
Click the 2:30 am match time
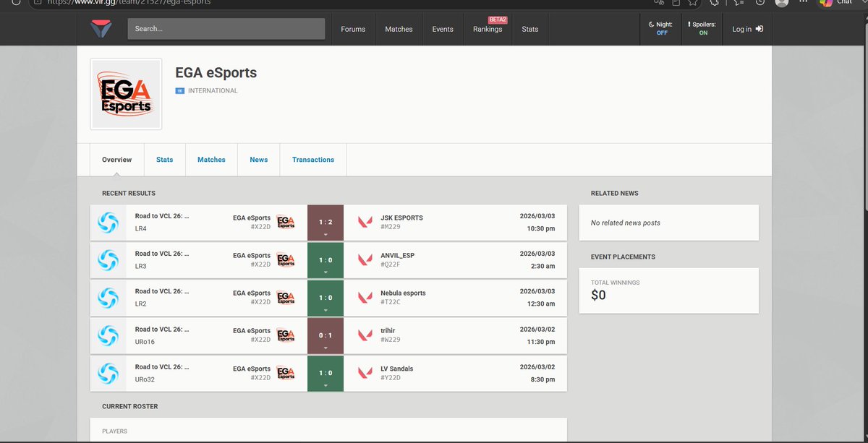tap(543, 267)
